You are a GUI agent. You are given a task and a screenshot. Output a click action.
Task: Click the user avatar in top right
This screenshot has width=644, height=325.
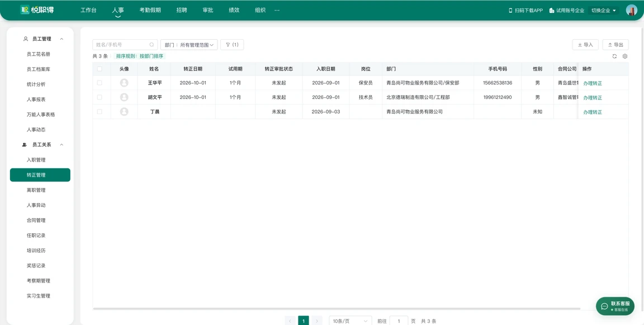pyautogui.click(x=631, y=10)
